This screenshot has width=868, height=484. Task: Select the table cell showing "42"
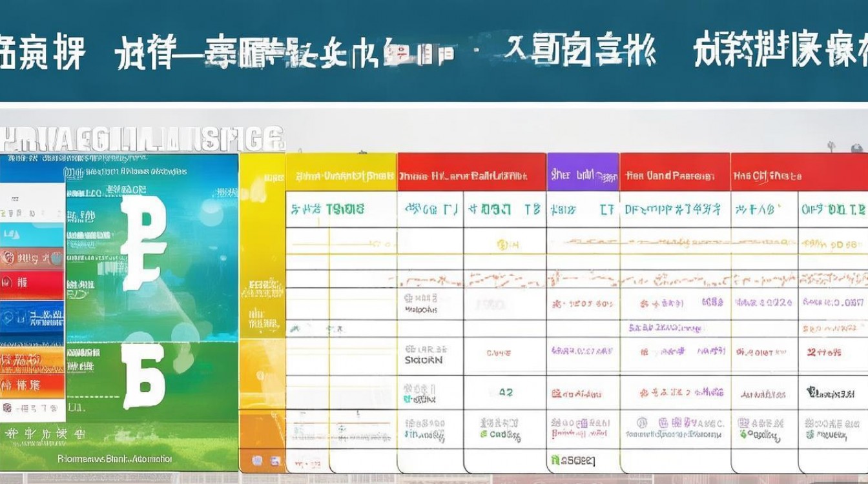pos(506,392)
